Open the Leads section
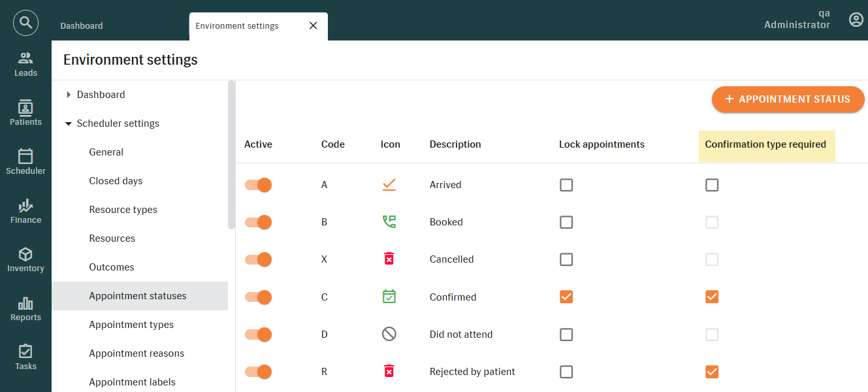 25,64
